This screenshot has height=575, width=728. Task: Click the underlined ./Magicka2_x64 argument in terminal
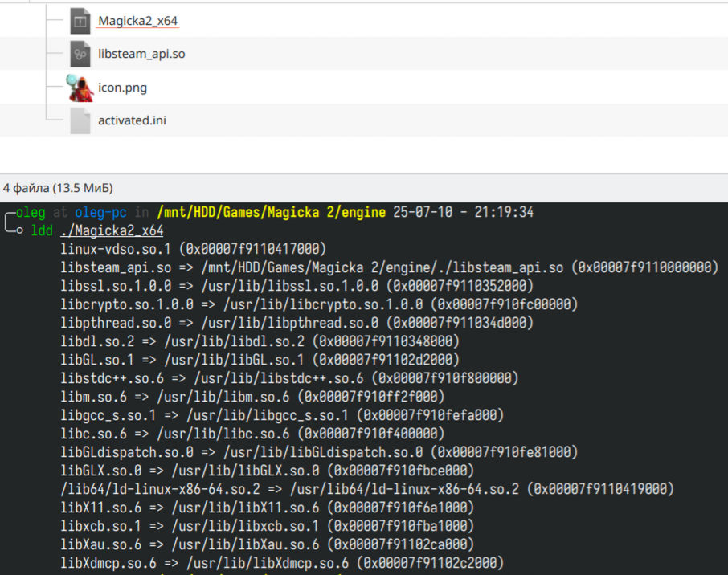tap(112, 230)
